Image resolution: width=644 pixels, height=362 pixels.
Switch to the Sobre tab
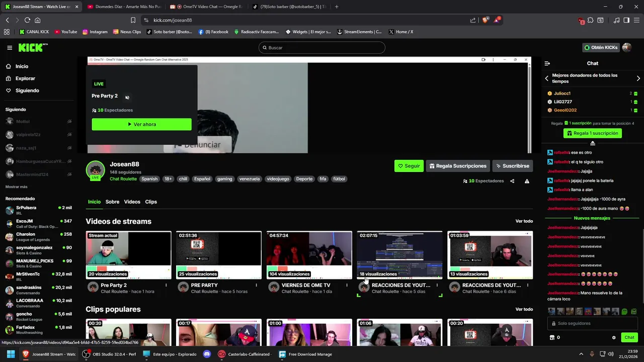(112, 202)
